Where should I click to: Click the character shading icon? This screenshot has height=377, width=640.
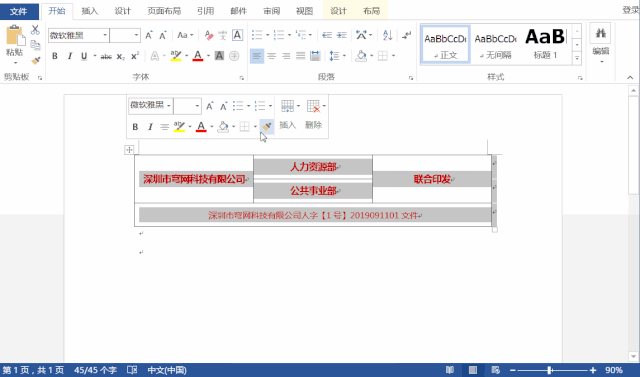click(219, 56)
